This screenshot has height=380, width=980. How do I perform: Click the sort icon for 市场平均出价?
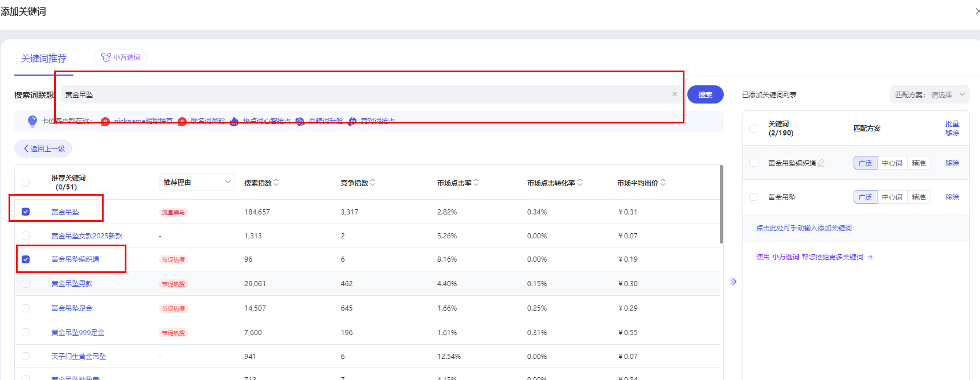[663, 183]
